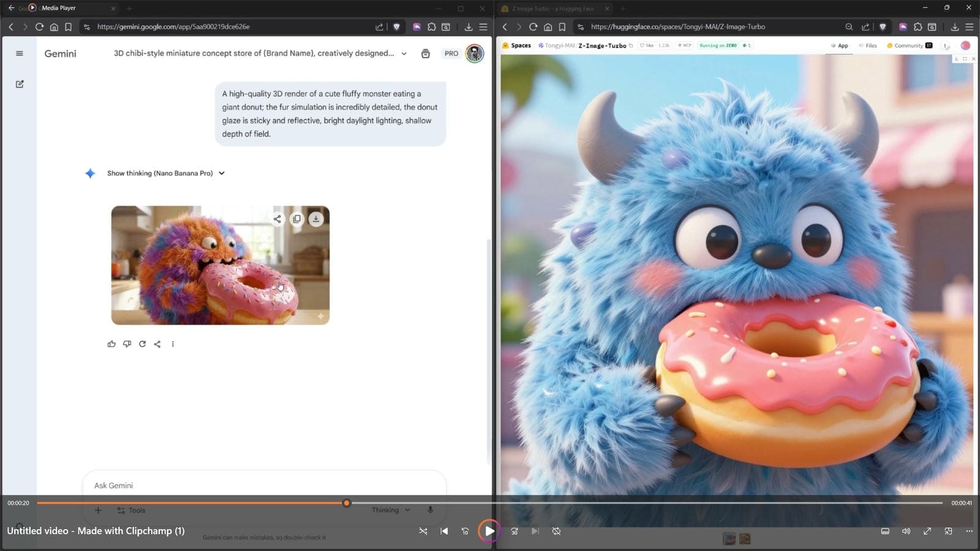Toggle closed captions in the player
The image size is (980, 551).
click(x=885, y=531)
